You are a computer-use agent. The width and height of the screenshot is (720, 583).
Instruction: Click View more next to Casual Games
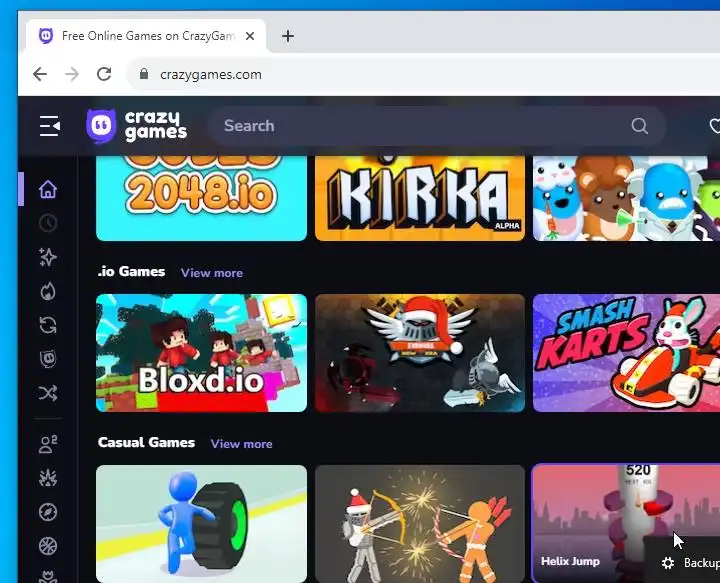[x=242, y=444]
